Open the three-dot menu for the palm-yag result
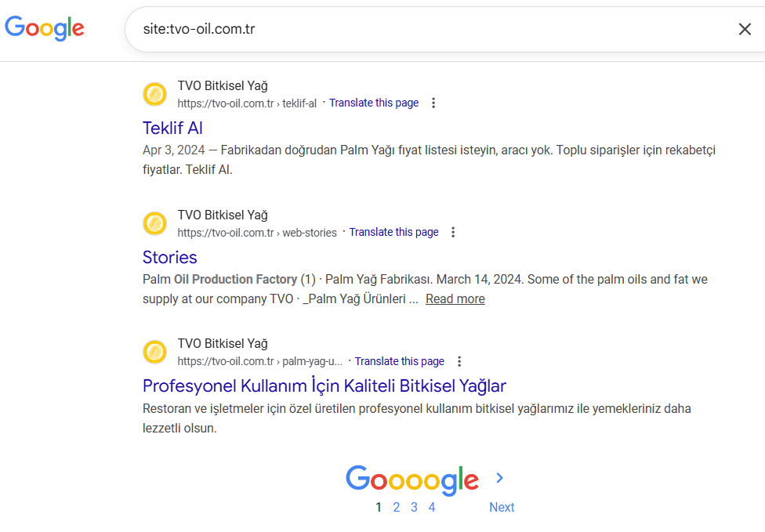 click(x=459, y=362)
